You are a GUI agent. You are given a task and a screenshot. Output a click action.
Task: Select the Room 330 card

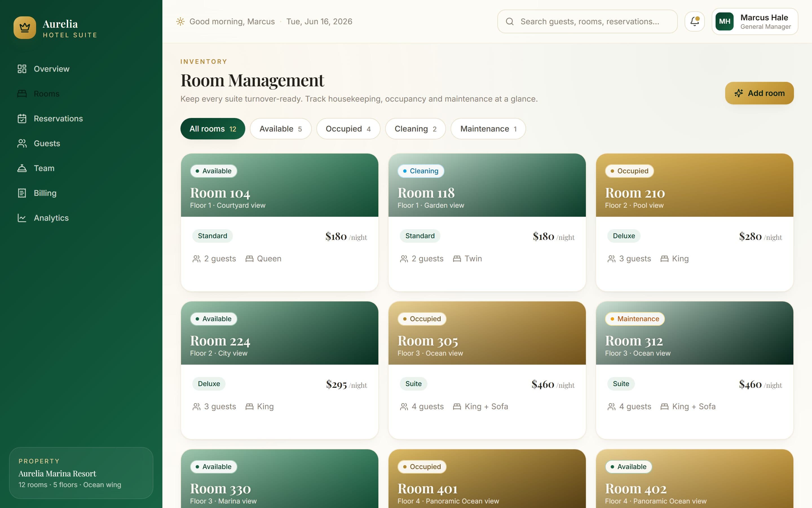[279, 479]
